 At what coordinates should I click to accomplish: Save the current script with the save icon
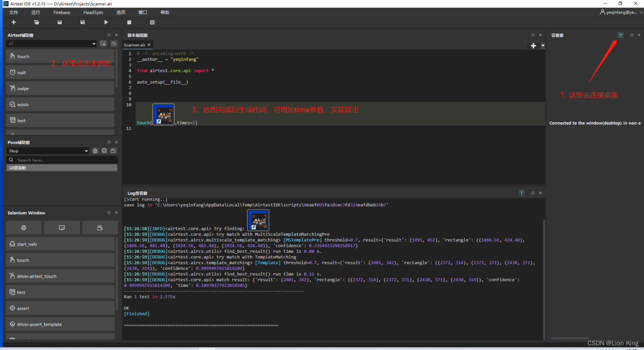click(x=59, y=22)
